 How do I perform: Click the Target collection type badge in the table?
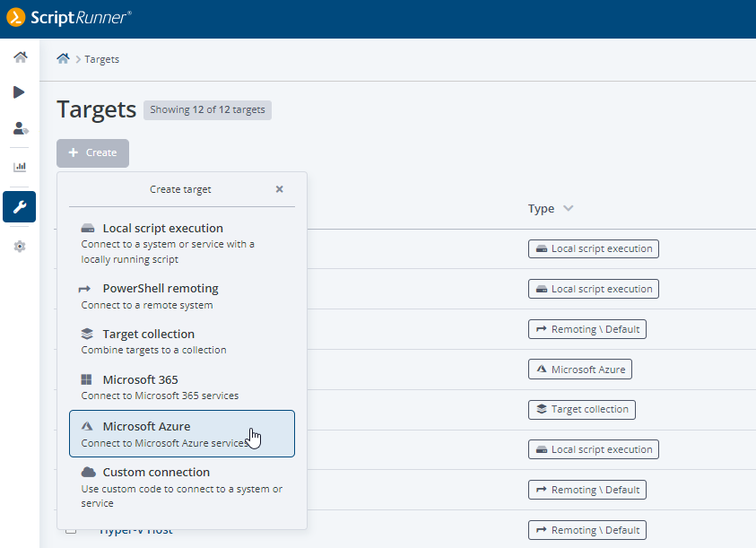click(x=582, y=410)
